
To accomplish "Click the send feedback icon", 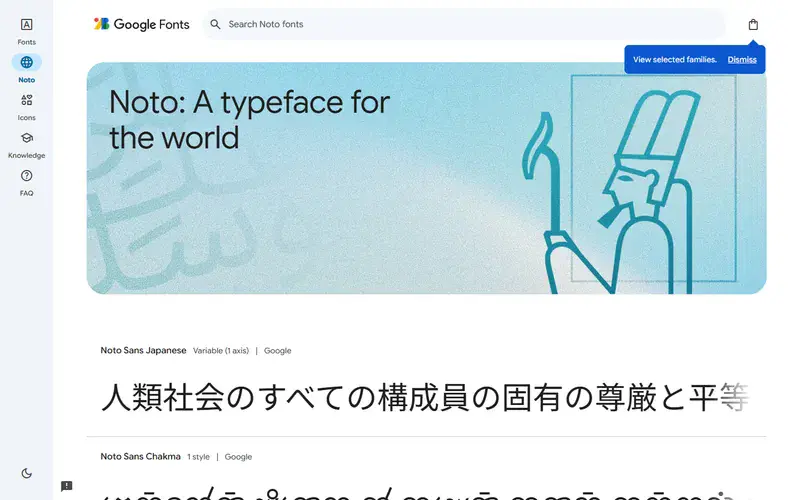I will (x=66, y=486).
